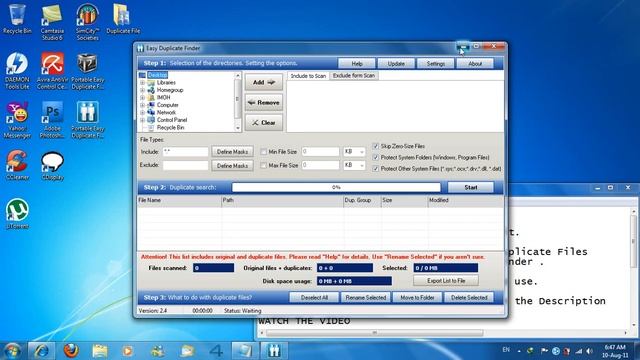This screenshot has height=360, width=640.
Task: Click Update in top bar
Action: pos(396,64)
